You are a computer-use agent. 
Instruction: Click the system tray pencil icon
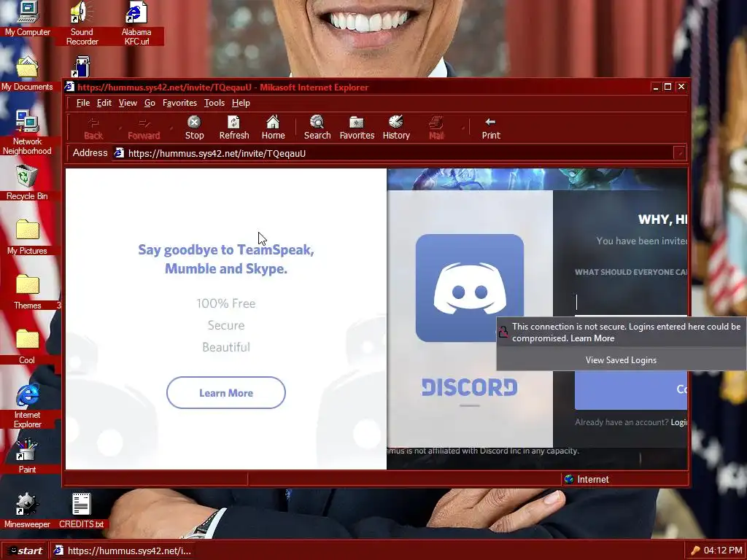pyautogui.click(x=695, y=551)
